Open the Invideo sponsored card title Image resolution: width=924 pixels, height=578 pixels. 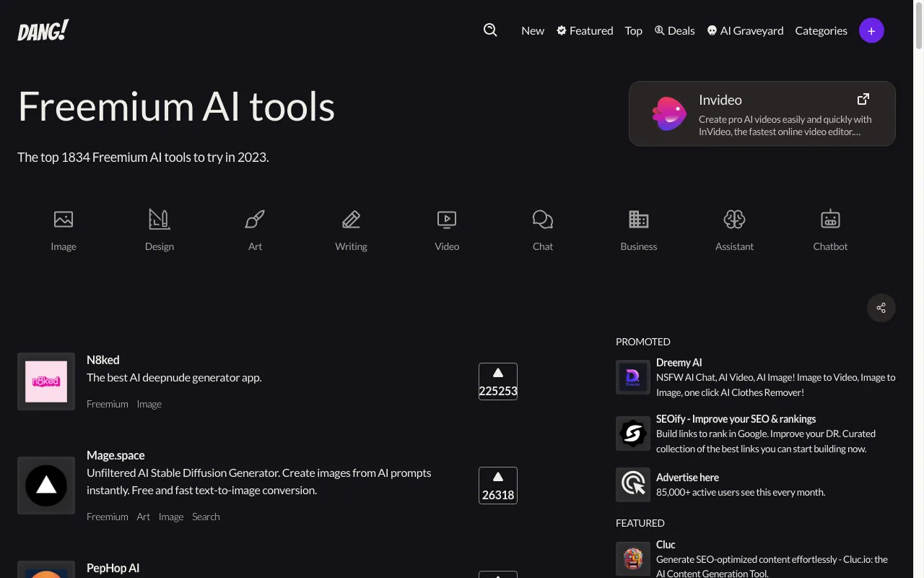click(720, 100)
